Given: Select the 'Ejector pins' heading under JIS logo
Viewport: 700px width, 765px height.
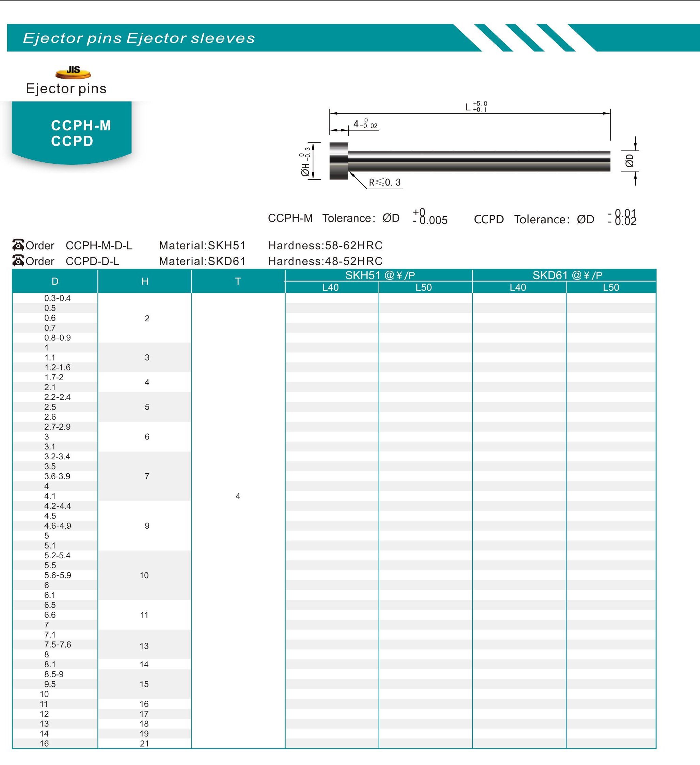Looking at the screenshot, I should point(66,89).
